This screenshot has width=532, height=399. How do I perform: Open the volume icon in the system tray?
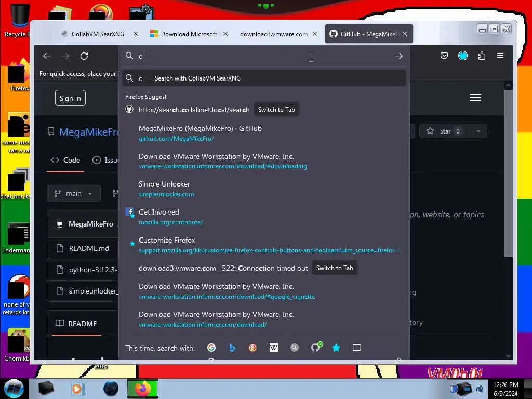click(x=480, y=389)
